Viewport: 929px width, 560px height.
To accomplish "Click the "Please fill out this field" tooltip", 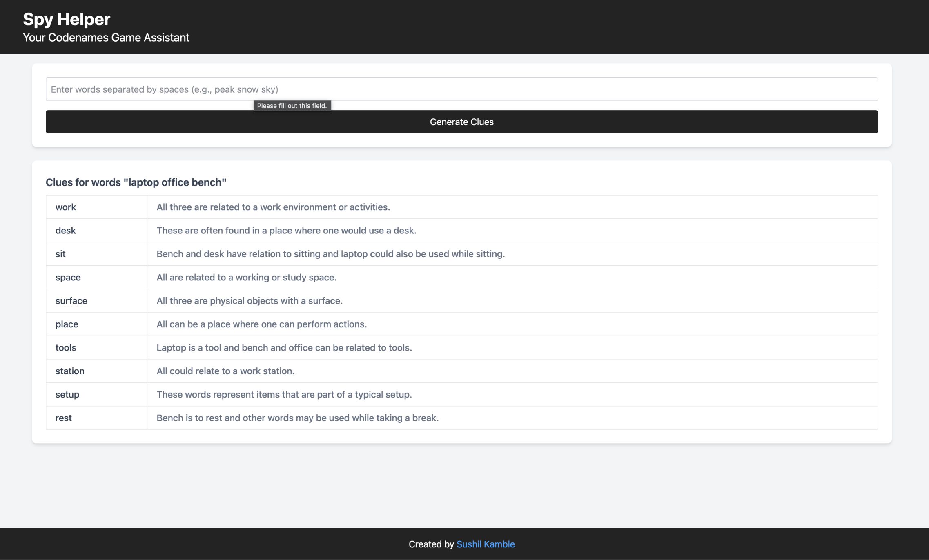I will pos(292,106).
